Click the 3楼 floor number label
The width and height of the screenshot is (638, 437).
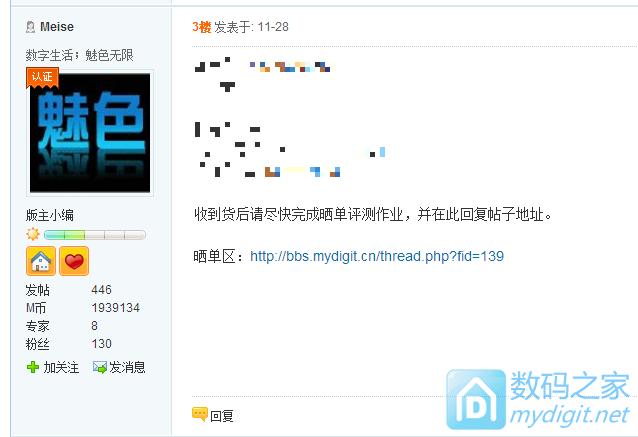tap(201, 27)
